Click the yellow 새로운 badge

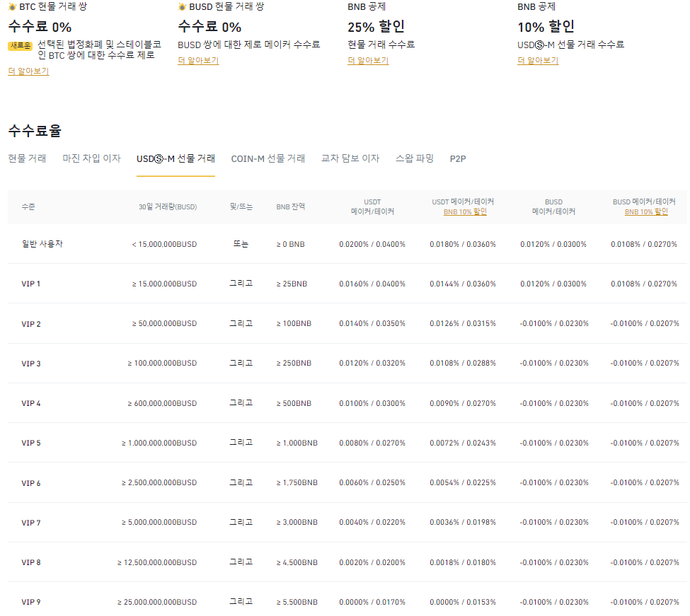pyautogui.click(x=21, y=46)
